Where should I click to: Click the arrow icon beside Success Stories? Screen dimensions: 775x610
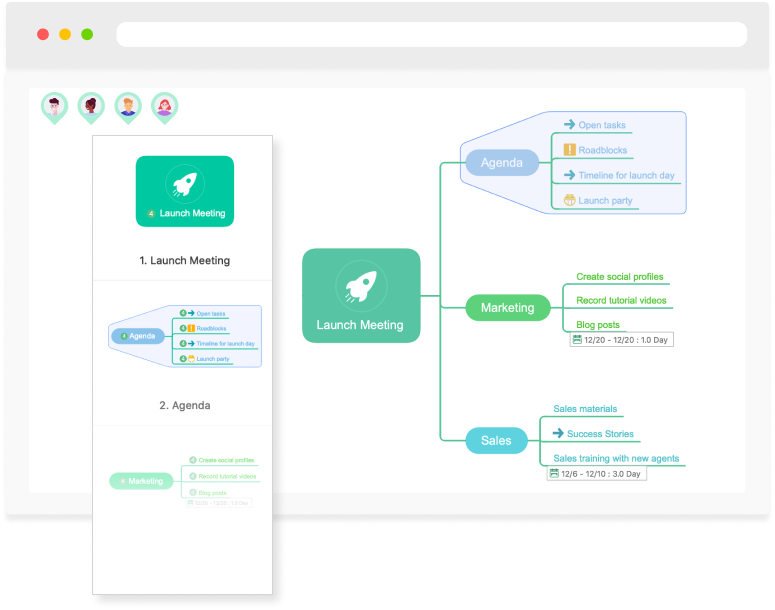pyautogui.click(x=558, y=434)
